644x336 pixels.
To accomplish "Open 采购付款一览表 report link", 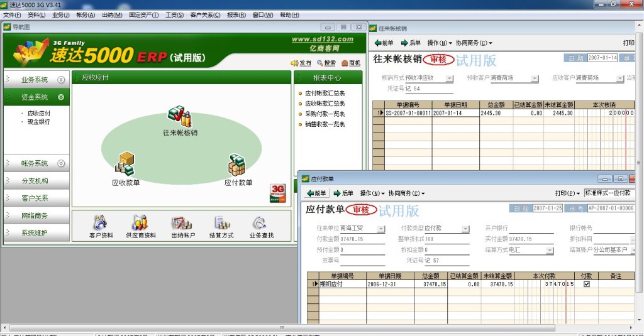I will 325,114.
